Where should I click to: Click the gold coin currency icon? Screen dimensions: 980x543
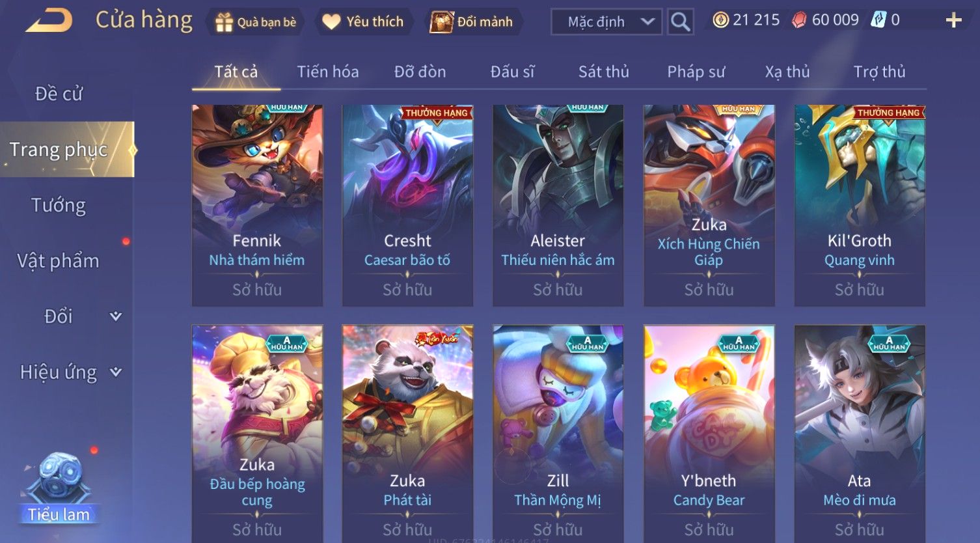(x=720, y=20)
